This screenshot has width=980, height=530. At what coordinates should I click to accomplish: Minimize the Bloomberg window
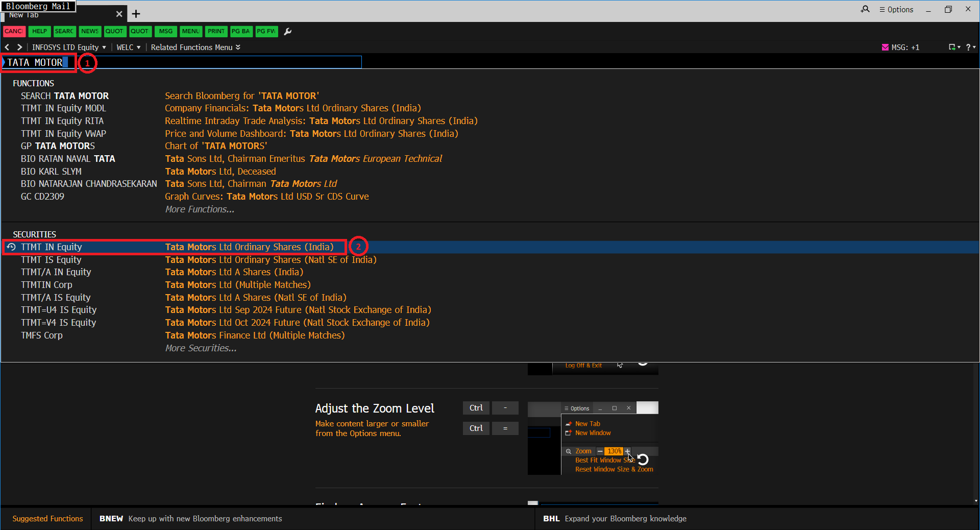click(928, 9)
